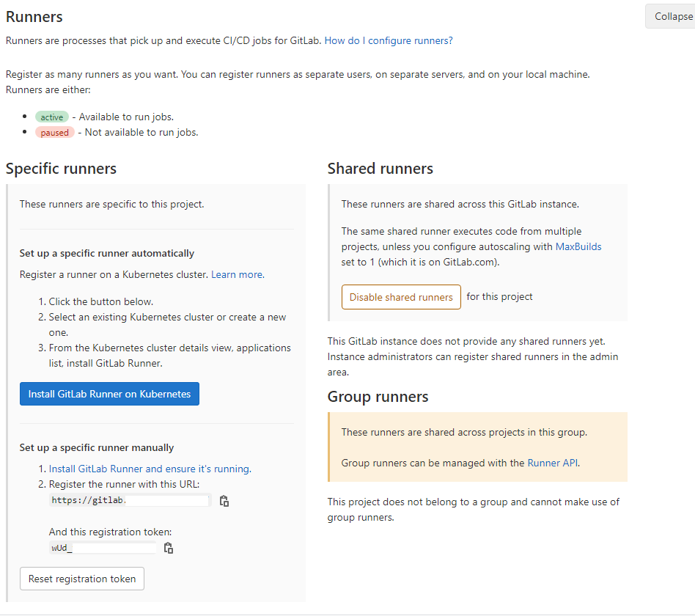Screen dimensions: 695x616
Task: Click the green 'active' badge
Action: tap(52, 117)
